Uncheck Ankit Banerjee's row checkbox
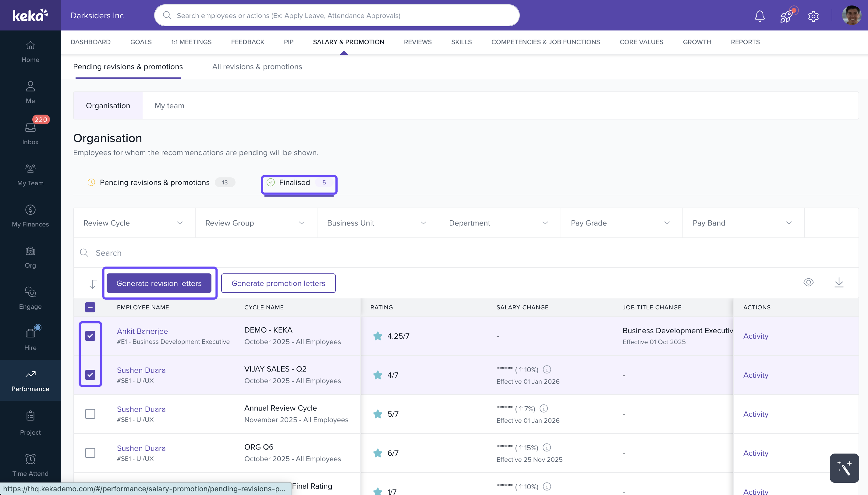The height and width of the screenshot is (495, 868). [90, 336]
